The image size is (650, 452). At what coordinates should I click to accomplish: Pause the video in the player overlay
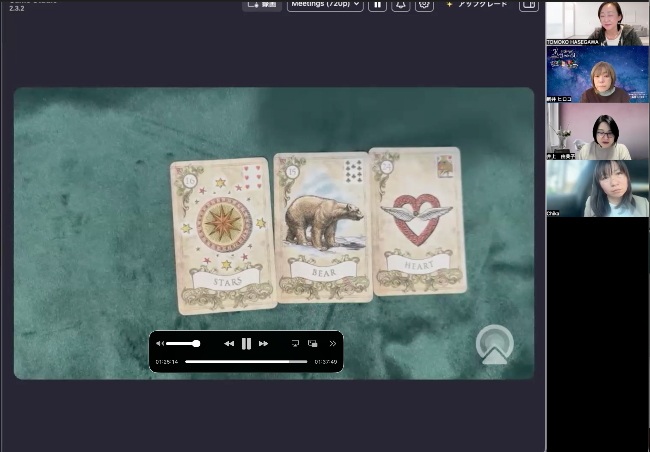(246, 343)
